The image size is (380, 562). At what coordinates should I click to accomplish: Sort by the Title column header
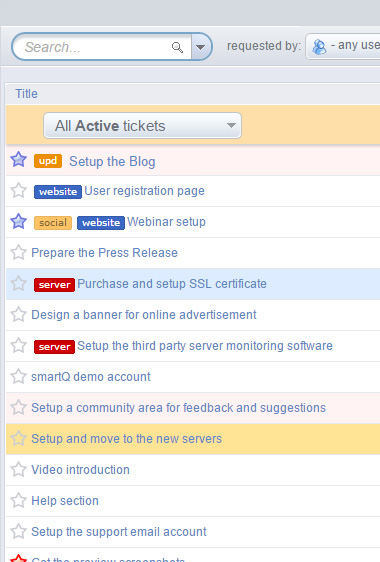[x=26, y=94]
